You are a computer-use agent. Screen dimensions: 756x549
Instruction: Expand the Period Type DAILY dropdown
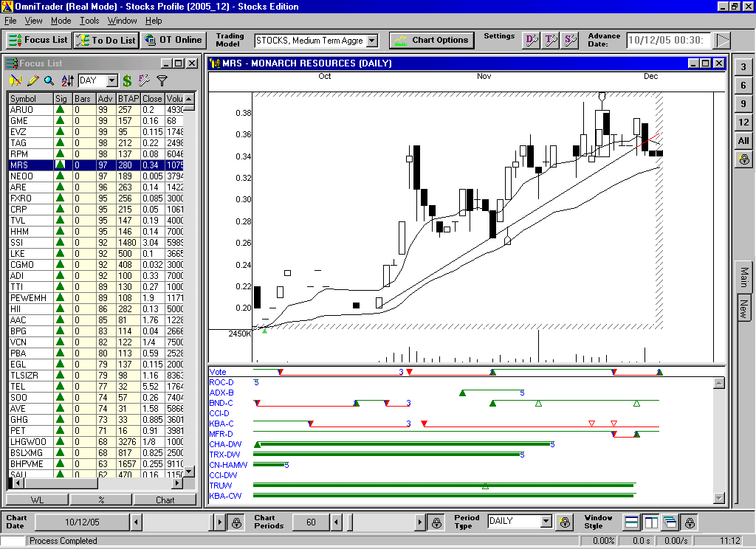pos(546,522)
